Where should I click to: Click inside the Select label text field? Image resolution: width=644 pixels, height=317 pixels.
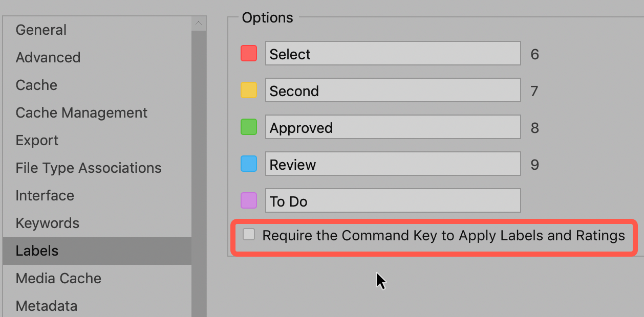(x=393, y=54)
